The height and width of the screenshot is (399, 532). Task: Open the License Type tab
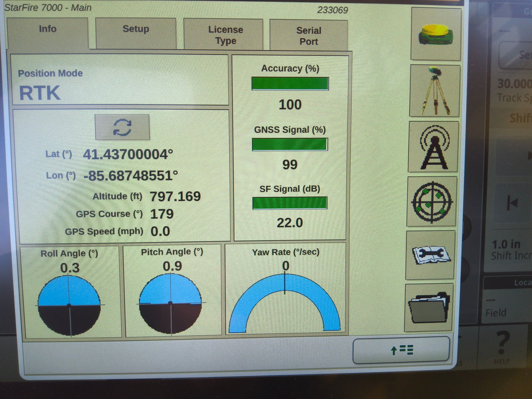(x=223, y=34)
